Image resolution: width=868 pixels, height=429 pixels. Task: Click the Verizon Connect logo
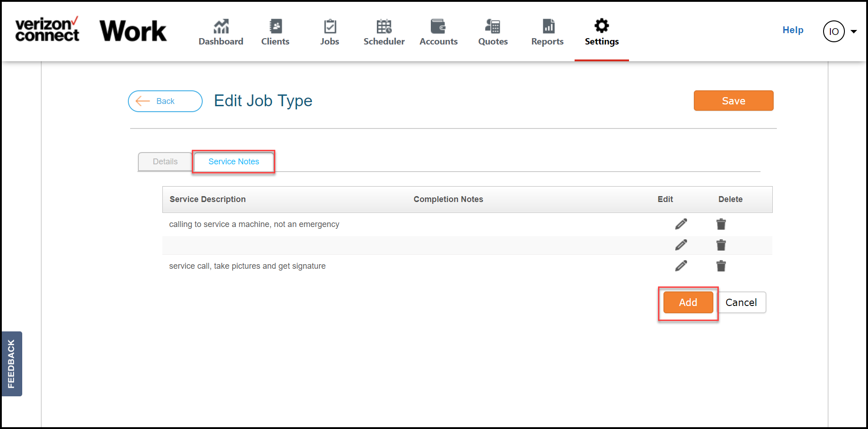47,29
